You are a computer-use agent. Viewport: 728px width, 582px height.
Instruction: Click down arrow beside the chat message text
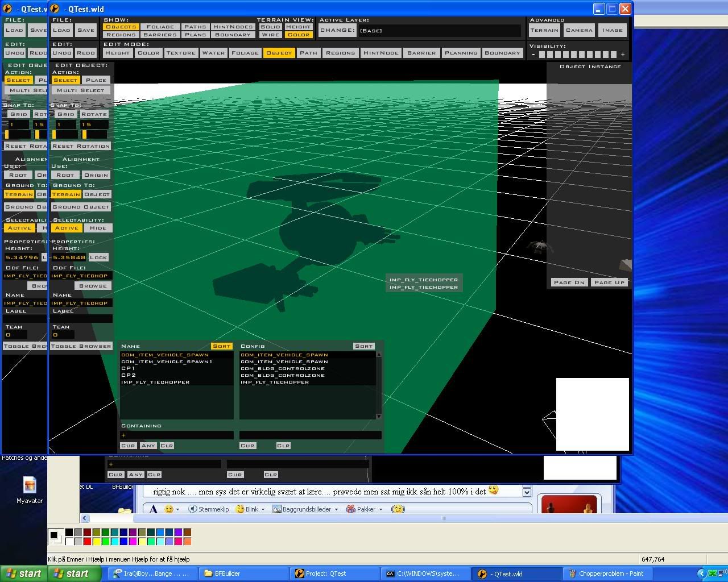(527, 492)
